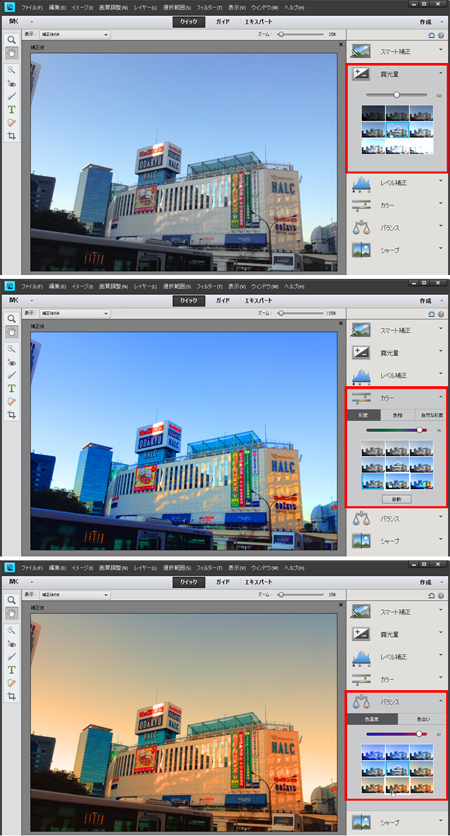Switch to the 色合い tab in the bottom window
The image size is (450, 836).
point(422,719)
